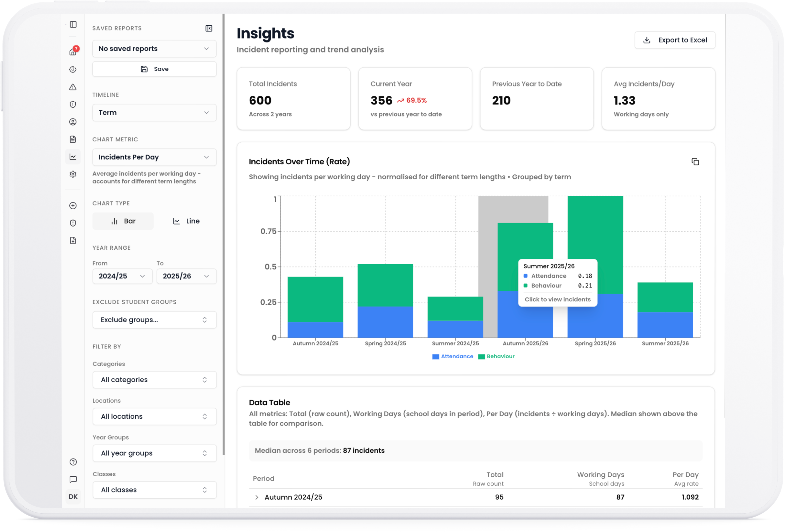Open the students face icon page

73,70
